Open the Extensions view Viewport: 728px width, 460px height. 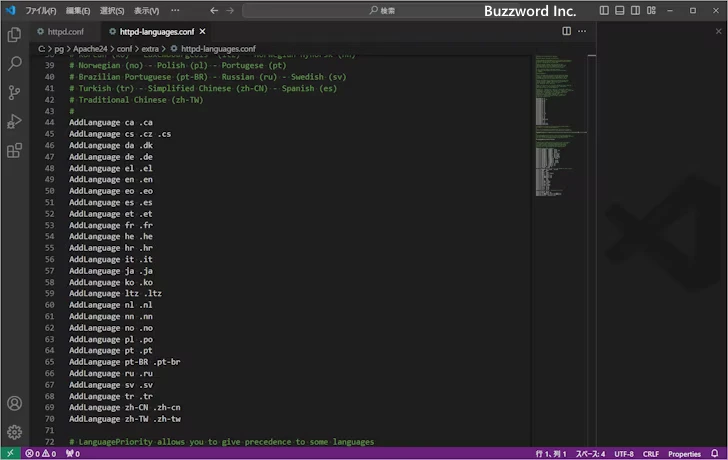pos(14,151)
